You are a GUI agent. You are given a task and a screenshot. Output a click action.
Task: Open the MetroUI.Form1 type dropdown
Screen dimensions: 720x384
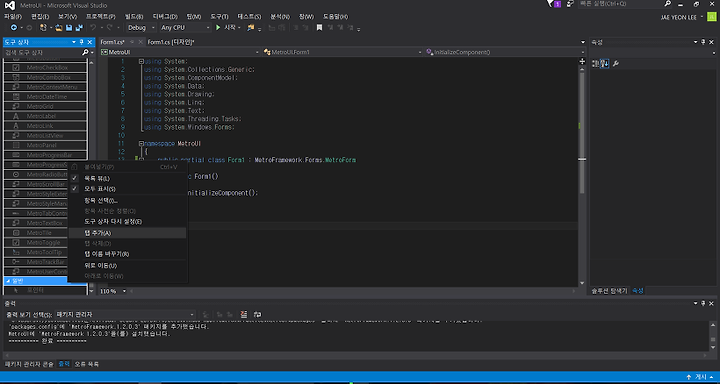tap(343, 52)
